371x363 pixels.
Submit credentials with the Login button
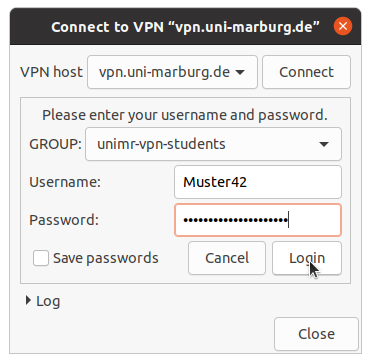coord(307,258)
